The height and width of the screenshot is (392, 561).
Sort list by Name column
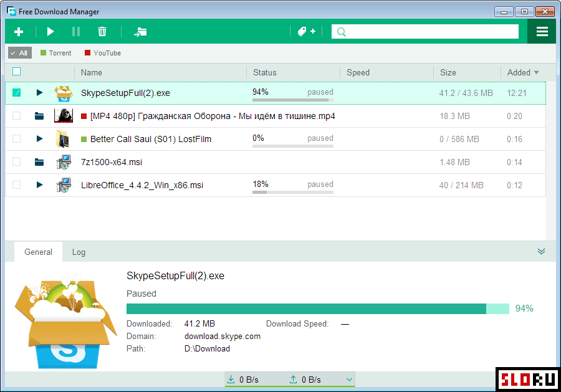(x=91, y=73)
